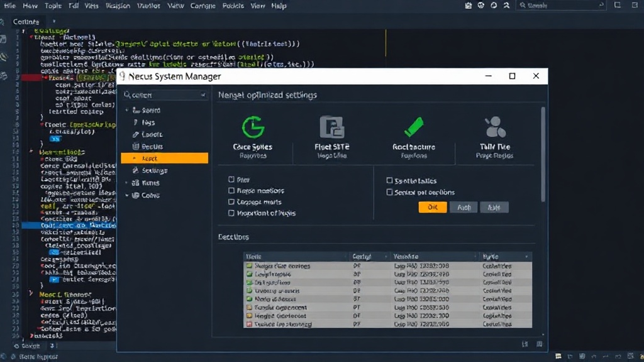This screenshot has width=644, height=362.
Task: Open the dropdown arrow beside the Contine tab
Action: point(54,21)
